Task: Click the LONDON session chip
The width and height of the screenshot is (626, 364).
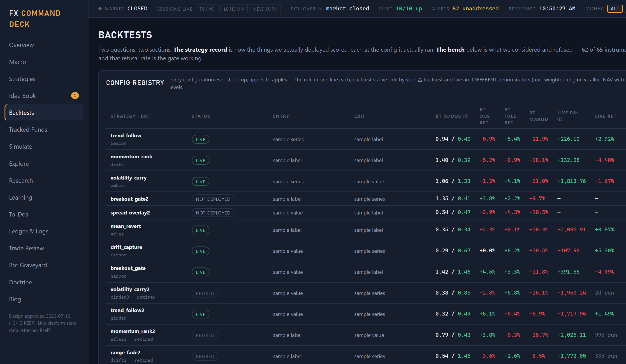Action: [x=234, y=9]
